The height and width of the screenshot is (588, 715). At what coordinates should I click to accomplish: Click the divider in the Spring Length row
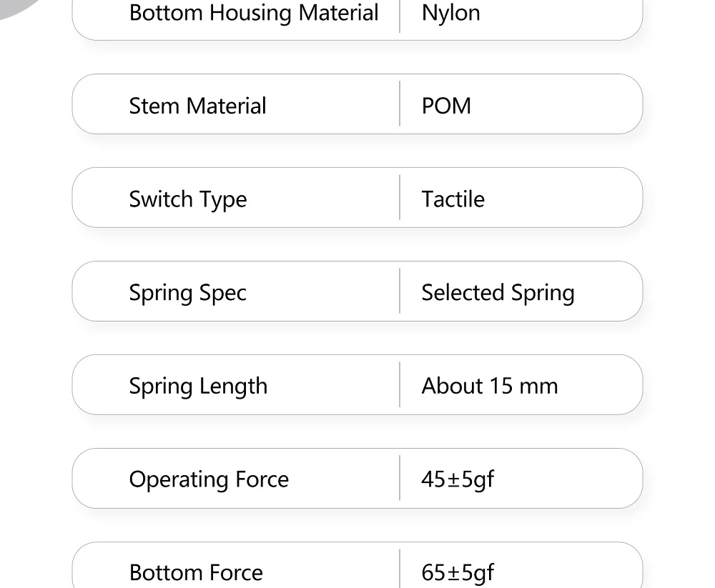tap(400, 385)
